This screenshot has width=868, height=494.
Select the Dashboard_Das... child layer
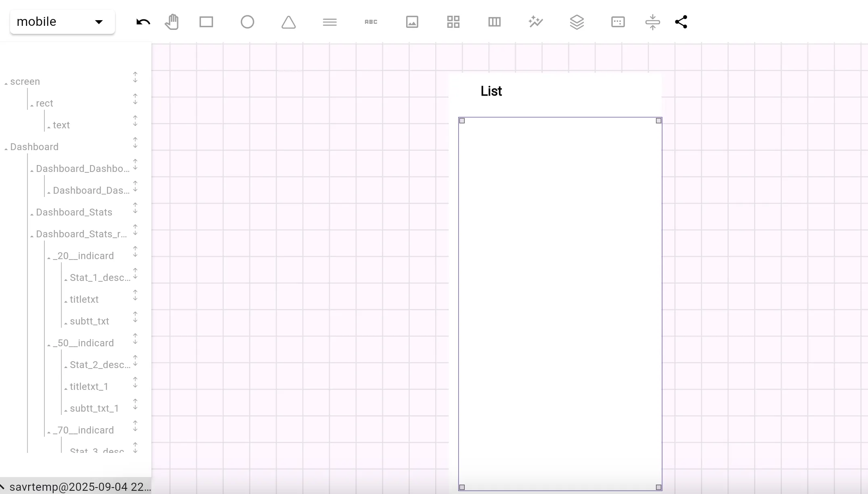click(x=91, y=190)
